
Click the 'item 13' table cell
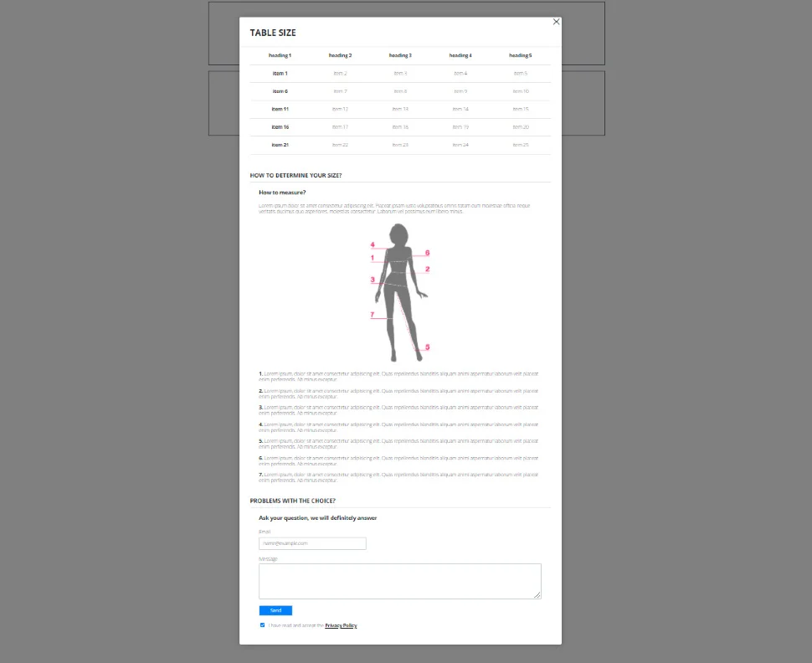(x=400, y=110)
